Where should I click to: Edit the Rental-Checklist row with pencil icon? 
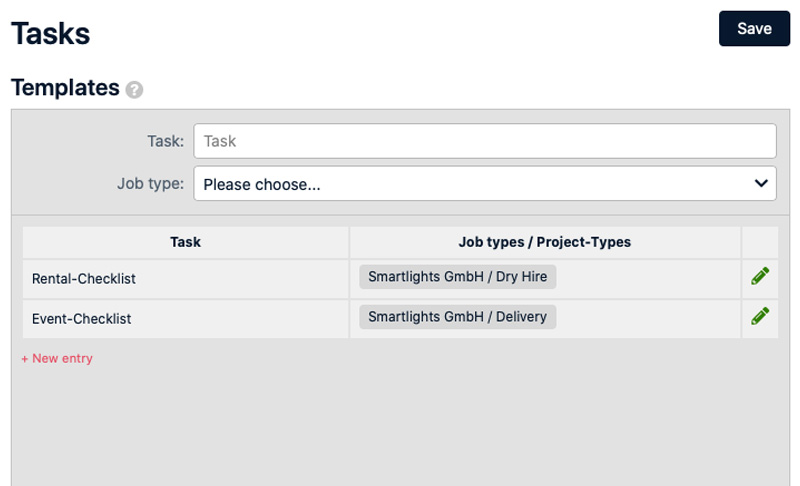(x=760, y=277)
